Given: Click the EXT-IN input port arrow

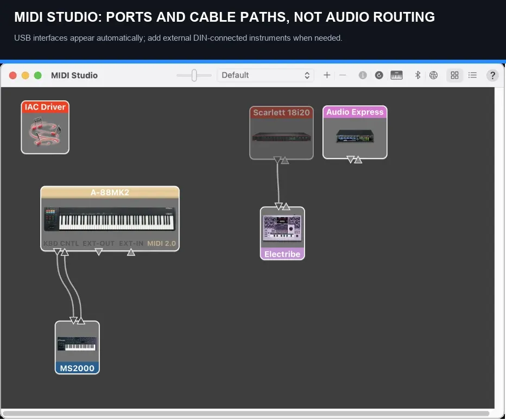Looking at the screenshot, I should coord(131,252).
